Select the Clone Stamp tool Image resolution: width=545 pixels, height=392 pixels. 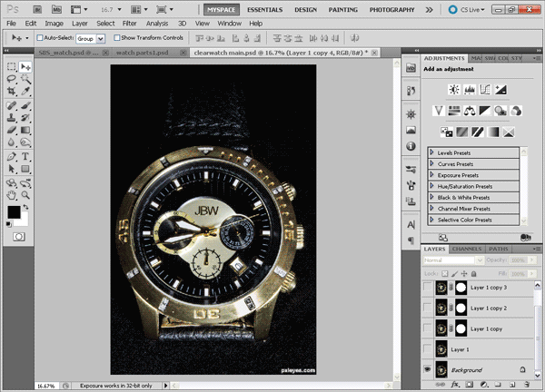click(12, 118)
